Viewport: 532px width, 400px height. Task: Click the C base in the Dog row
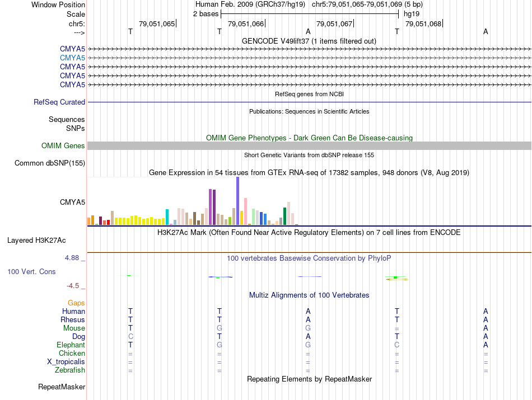click(x=130, y=337)
